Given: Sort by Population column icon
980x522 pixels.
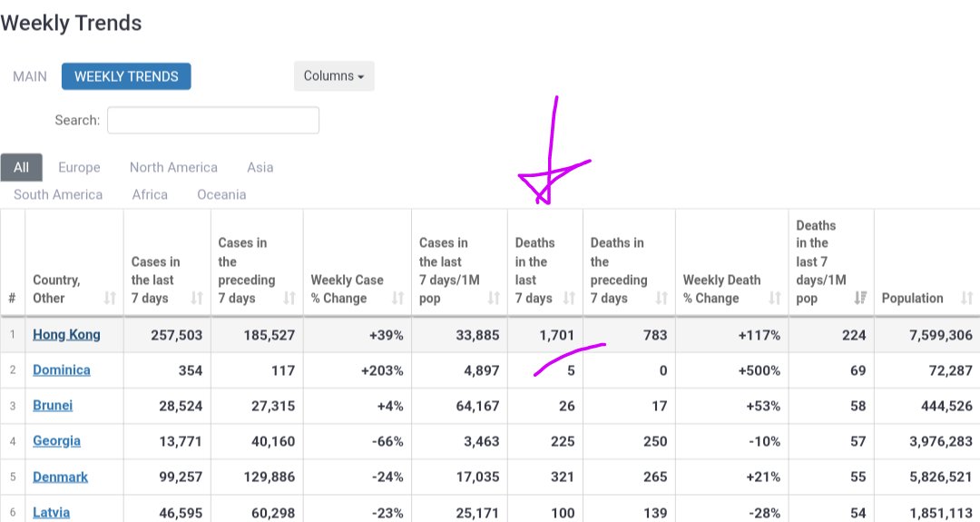Looking at the screenshot, I should [967, 298].
